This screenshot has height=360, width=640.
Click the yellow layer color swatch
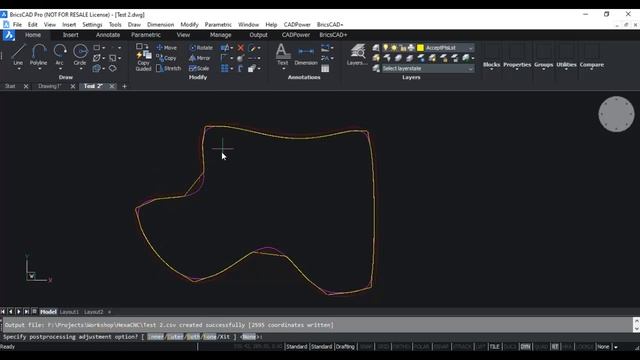click(420, 48)
